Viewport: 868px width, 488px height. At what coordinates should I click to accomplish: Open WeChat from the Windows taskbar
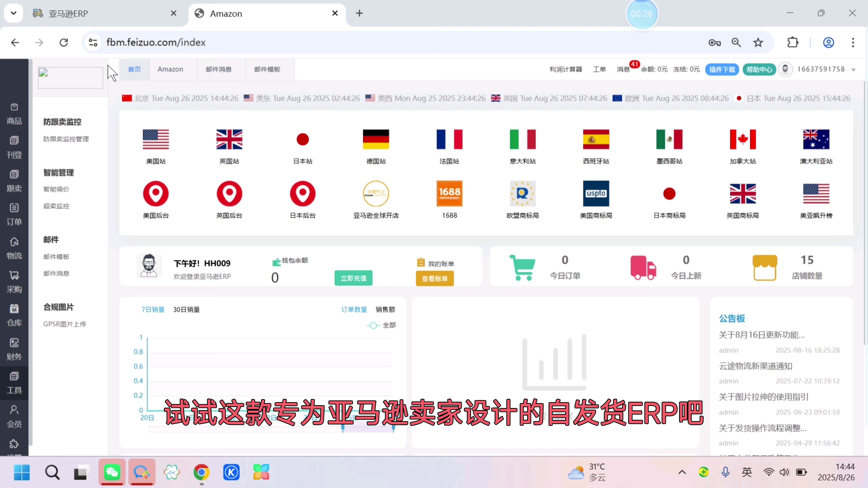click(112, 472)
